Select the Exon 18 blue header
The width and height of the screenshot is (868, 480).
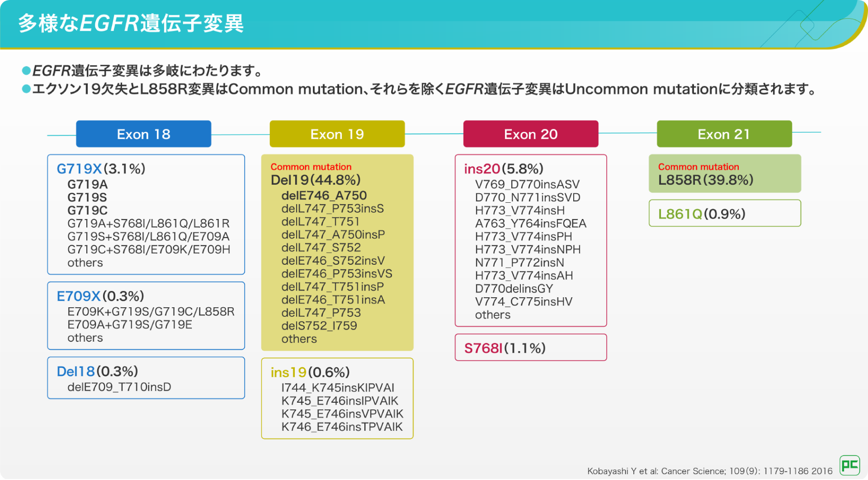tap(144, 134)
